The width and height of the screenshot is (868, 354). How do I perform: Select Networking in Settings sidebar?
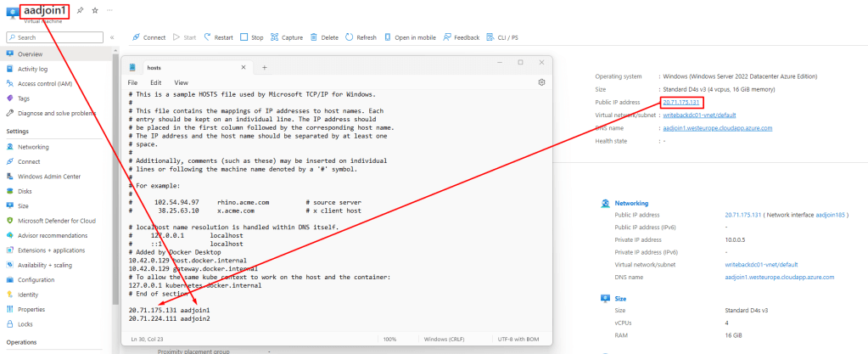33,147
